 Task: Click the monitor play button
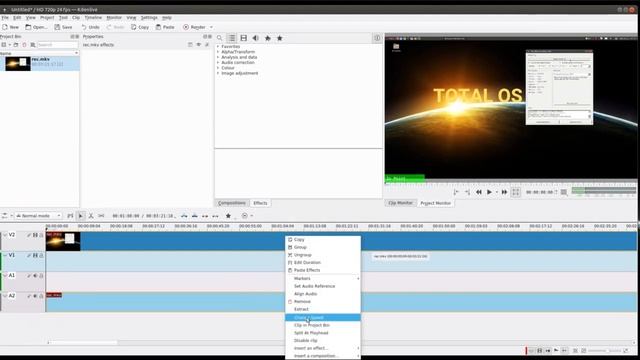[x=489, y=192]
